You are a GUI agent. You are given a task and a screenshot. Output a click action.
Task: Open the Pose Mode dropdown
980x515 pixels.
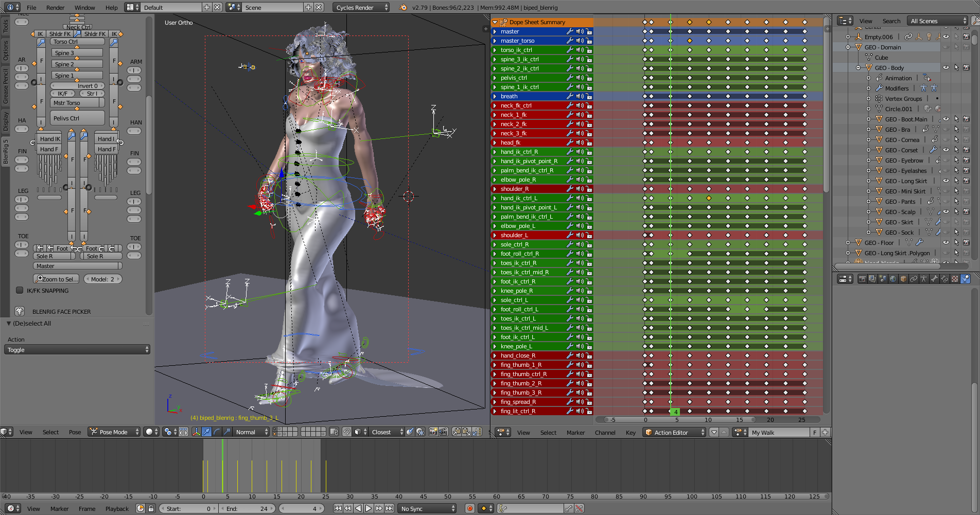pos(114,432)
